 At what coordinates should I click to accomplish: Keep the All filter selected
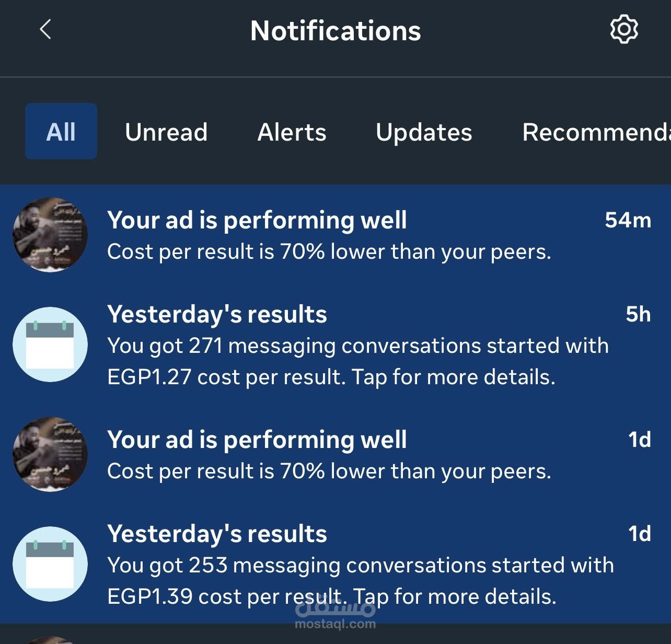[61, 132]
